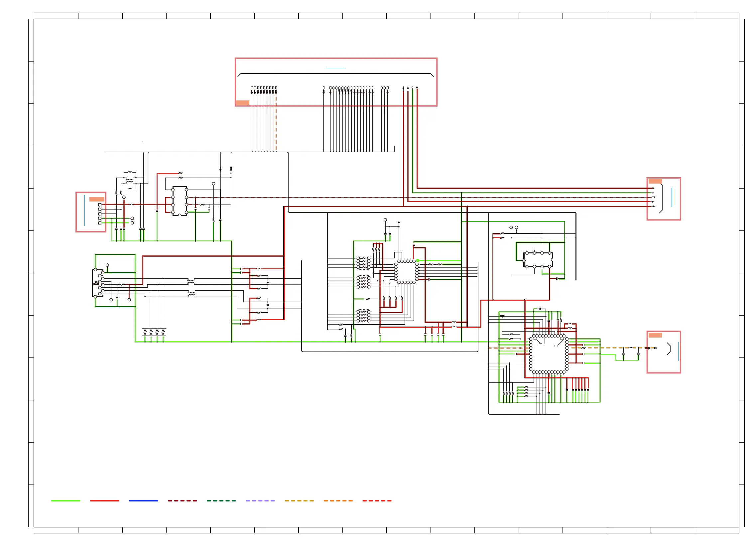Select the large square IC at lower right
Screen dimensions: 754x560
548,354
